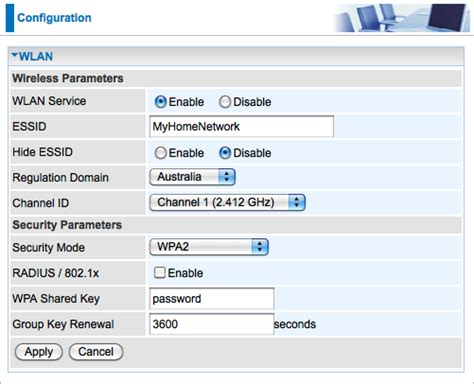The width and height of the screenshot is (474, 384).
Task: Tick the RADIUS / 802.1x Enable checkbox
Action: 160,273
